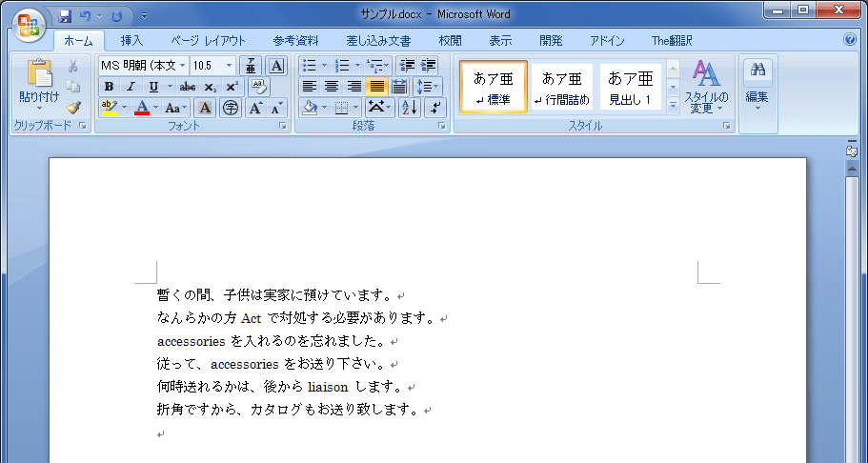This screenshot has height=463, width=868.
Task: Click the enclosed character (字) icon
Action: (x=230, y=108)
